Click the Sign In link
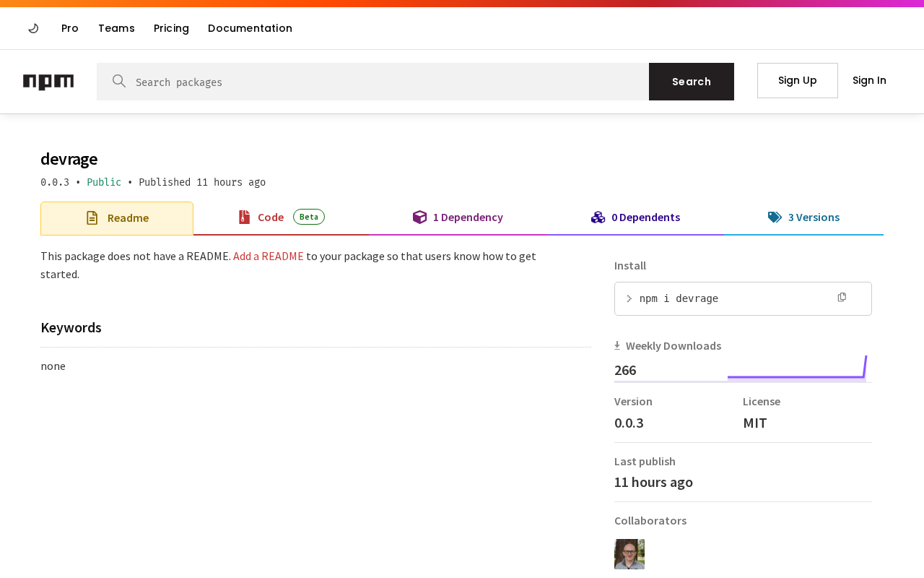Image resolution: width=924 pixels, height=578 pixels. [x=869, y=80]
